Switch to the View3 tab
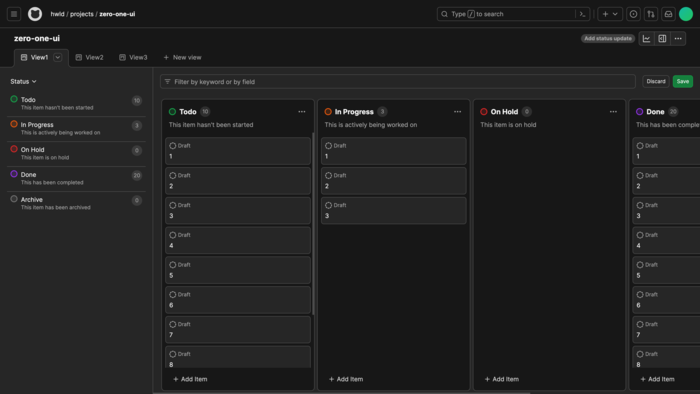The width and height of the screenshot is (700, 394). tap(133, 57)
